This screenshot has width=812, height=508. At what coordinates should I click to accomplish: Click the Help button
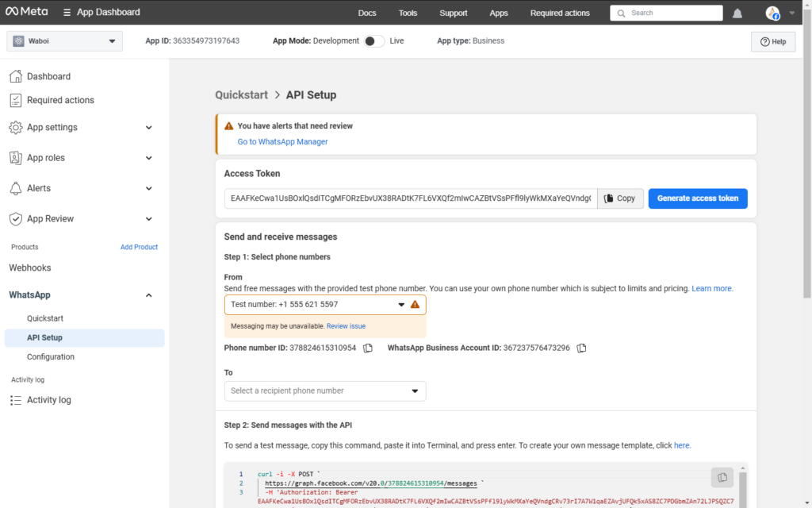772,42
